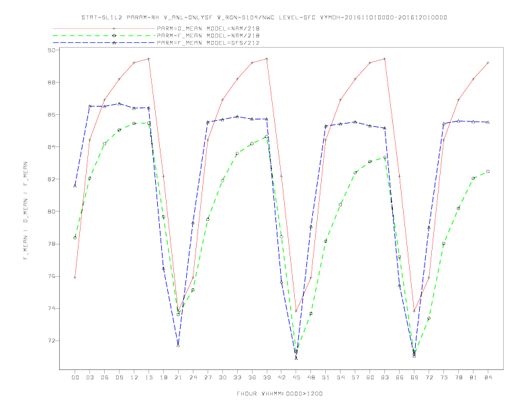Image resolution: width=532 pixels, height=411 pixels.
Task: Click y-axis tick label 74
Action: pyautogui.click(x=52, y=308)
